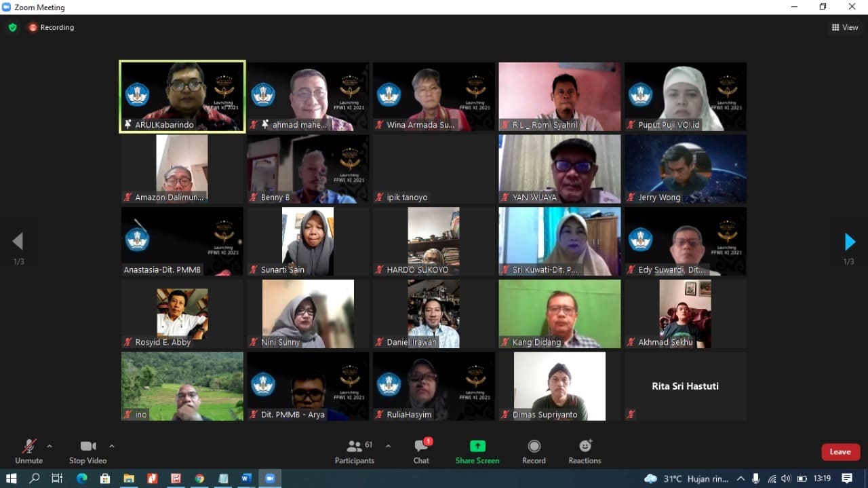Viewport: 868px width, 488px height.
Task: Start recording with the Record button
Action: [534, 451]
